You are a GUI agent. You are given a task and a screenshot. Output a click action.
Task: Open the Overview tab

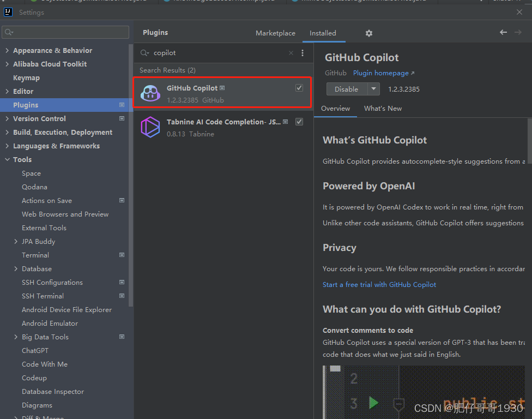pos(336,109)
